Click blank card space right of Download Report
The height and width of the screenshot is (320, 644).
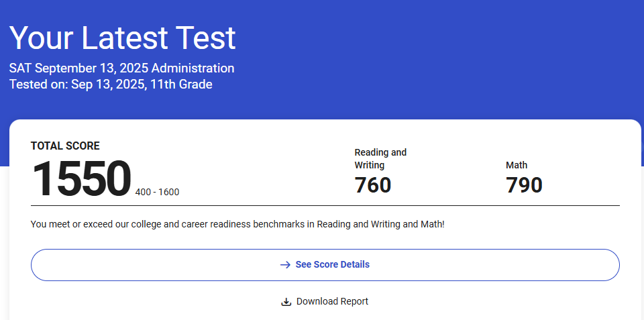point(503,302)
